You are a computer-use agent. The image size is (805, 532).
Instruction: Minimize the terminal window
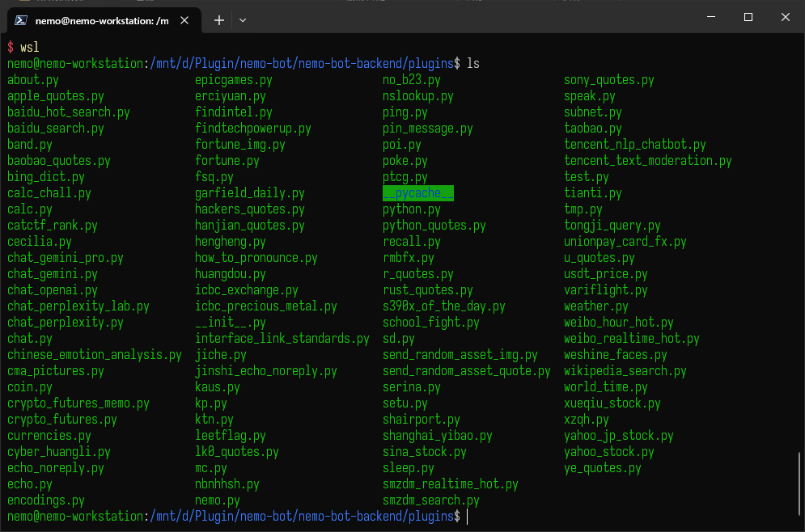(x=710, y=18)
